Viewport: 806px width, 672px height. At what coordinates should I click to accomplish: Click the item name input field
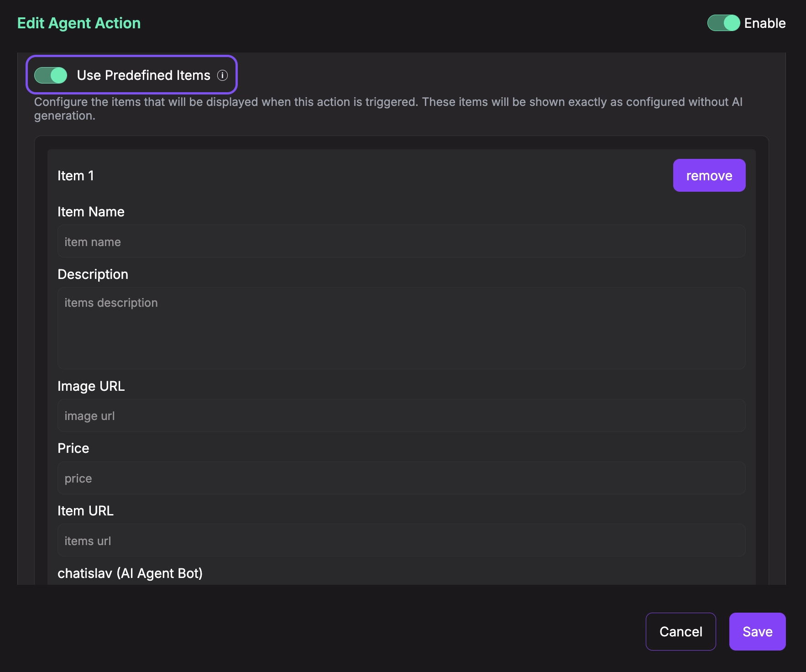tap(401, 241)
